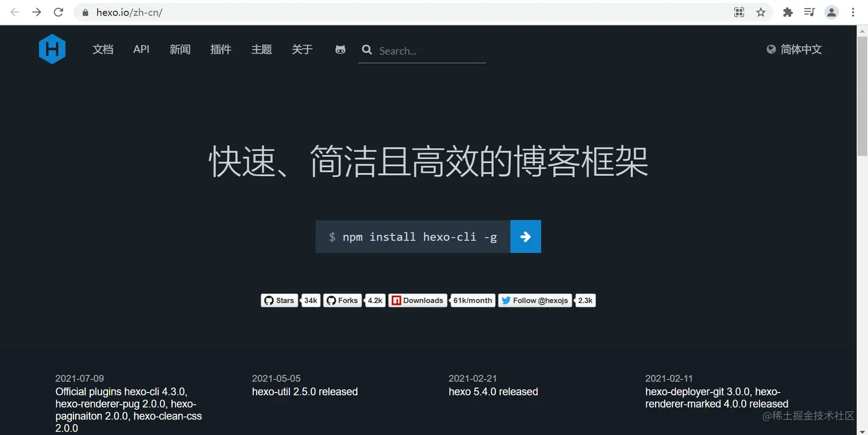Viewport: 868px width, 435px height.
Task: Click the hexo.io/zh-cn/ URL in address bar
Action: click(x=129, y=12)
